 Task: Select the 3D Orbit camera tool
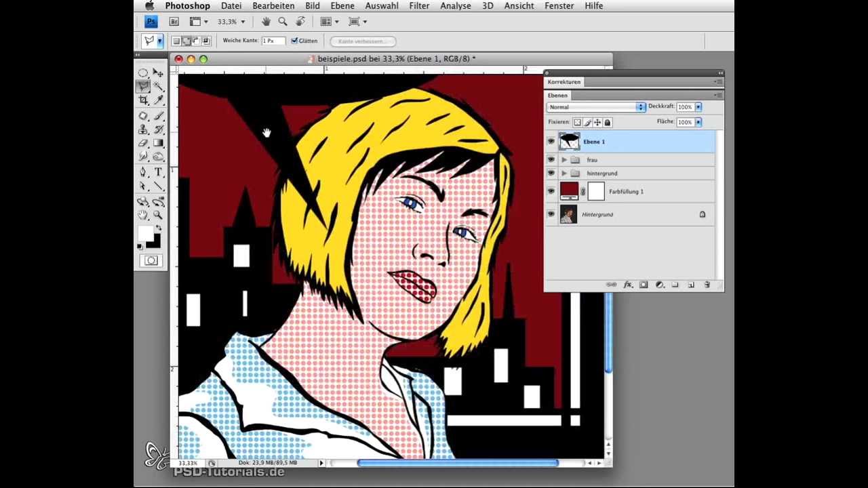pos(158,202)
